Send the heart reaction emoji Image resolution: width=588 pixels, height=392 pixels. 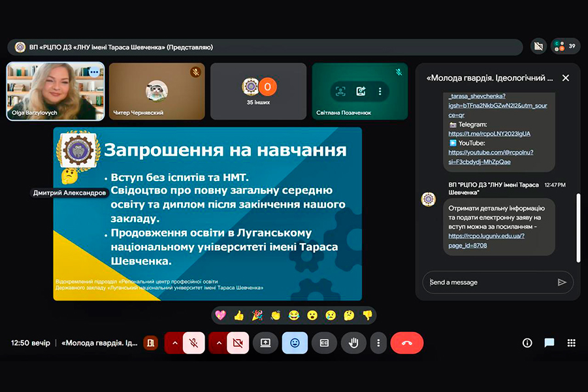click(221, 316)
